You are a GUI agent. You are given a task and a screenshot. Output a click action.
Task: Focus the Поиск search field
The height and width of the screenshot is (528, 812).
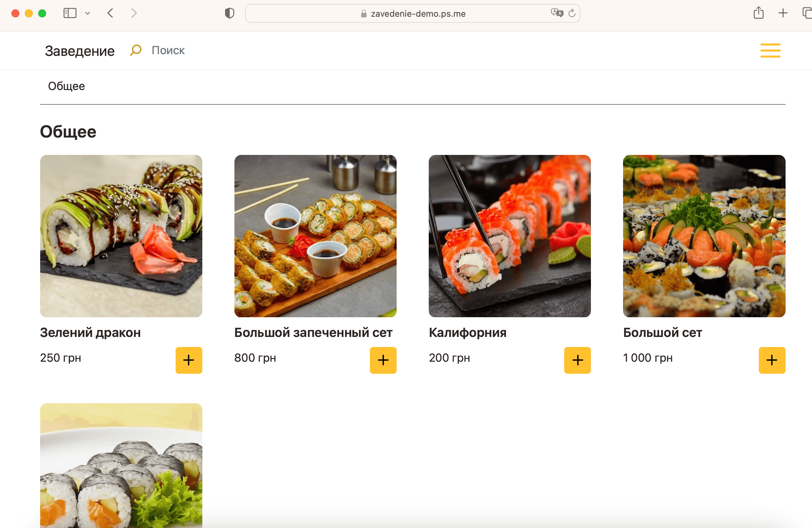coord(168,50)
